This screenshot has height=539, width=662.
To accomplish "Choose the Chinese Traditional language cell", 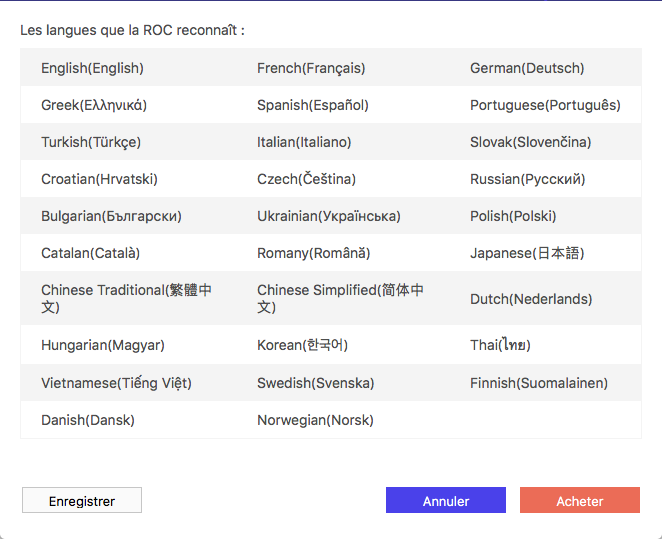I will pyautogui.click(x=126, y=298).
